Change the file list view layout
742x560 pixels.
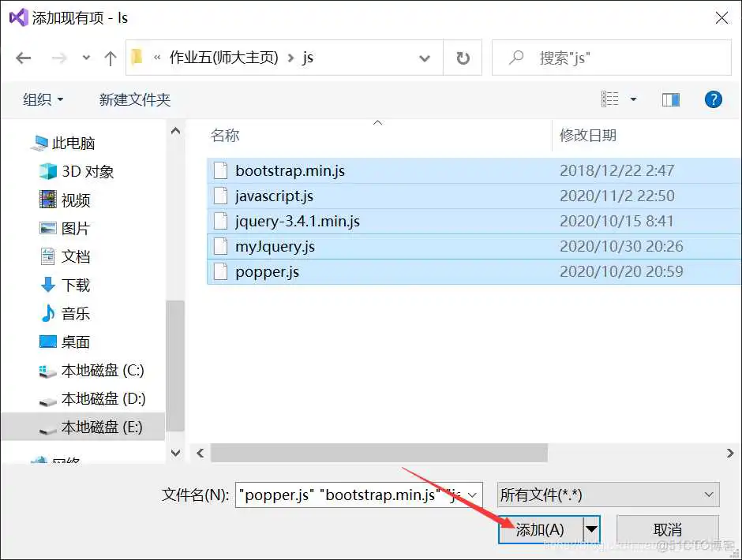611,99
